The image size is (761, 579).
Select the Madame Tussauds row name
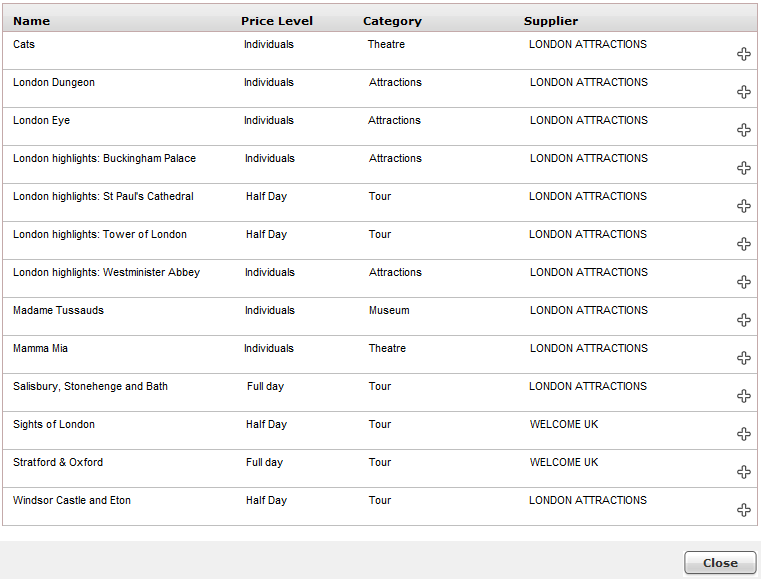58,310
